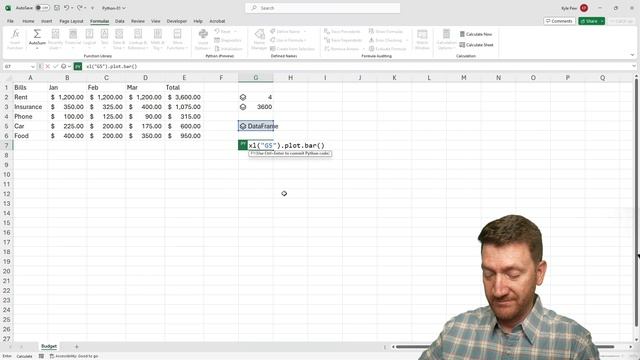This screenshot has height=360, width=640.
Task: Open the Budget sheet tab
Action: click(49, 346)
